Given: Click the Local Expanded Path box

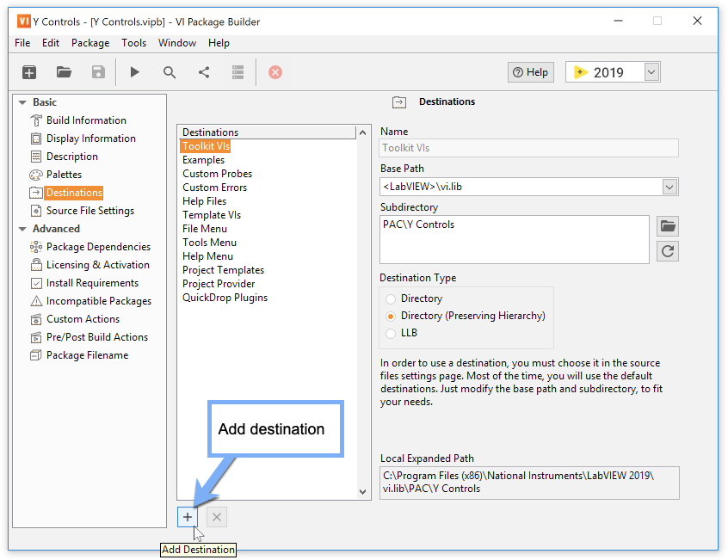Looking at the screenshot, I should pyautogui.click(x=529, y=483).
